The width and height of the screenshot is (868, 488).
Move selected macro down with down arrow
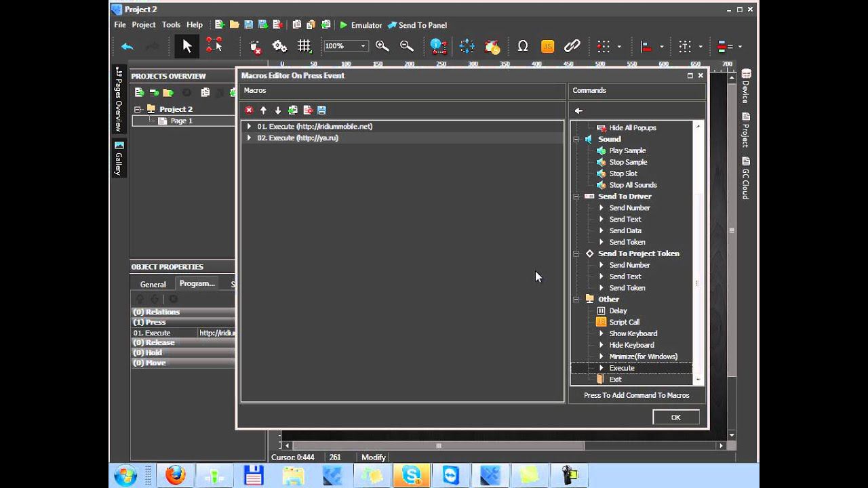[x=277, y=110]
